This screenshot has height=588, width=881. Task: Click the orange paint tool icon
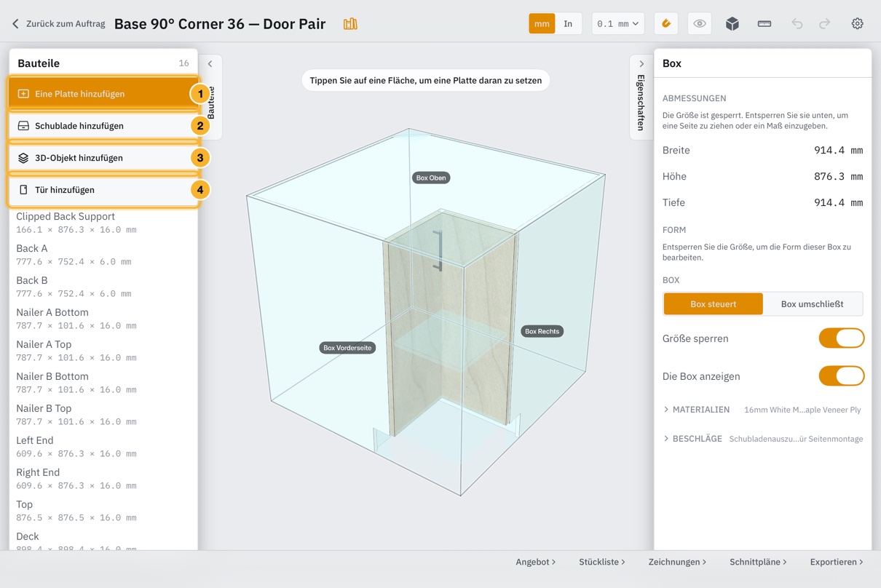pyautogui.click(x=666, y=24)
